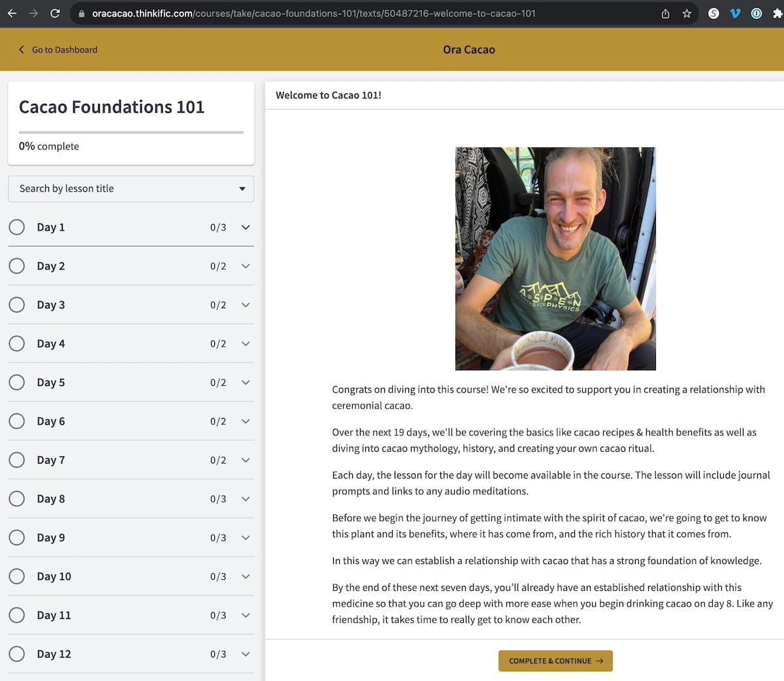Bookmark this page with the star icon
Screen dimensions: 784x681
687,13
